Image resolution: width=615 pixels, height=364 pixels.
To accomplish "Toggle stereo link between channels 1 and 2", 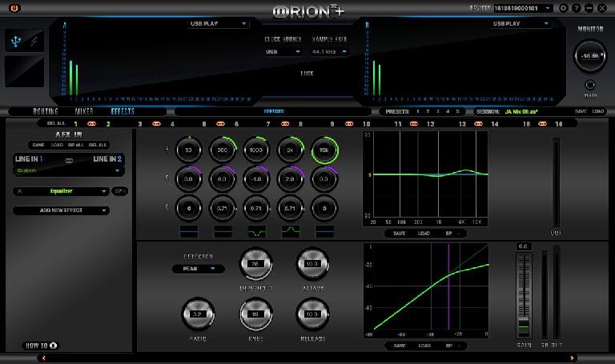I will 92,124.
